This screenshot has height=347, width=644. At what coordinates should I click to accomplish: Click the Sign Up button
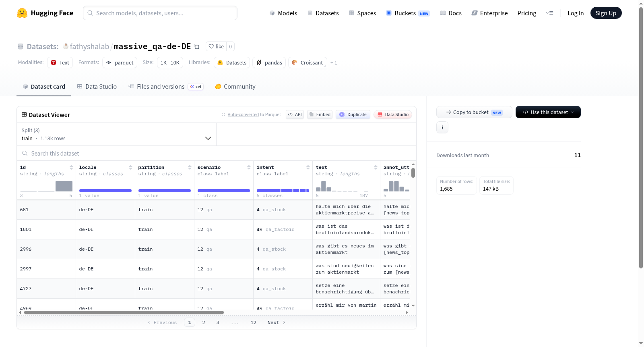tap(606, 13)
